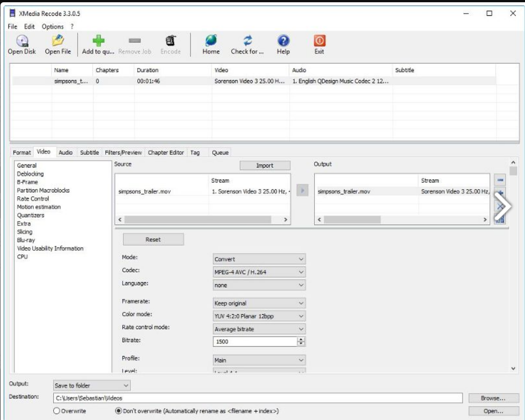Open Help with the question mark icon

pyautogui.click(x=283, y=41)
